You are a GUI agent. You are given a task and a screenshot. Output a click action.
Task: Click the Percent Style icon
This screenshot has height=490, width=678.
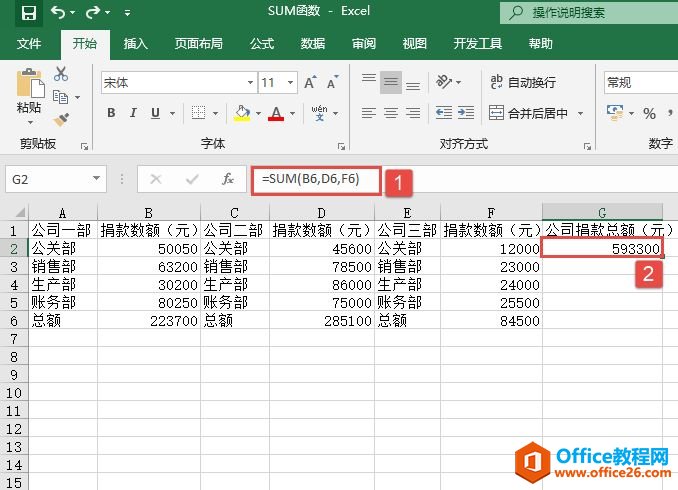click(649, 113)
